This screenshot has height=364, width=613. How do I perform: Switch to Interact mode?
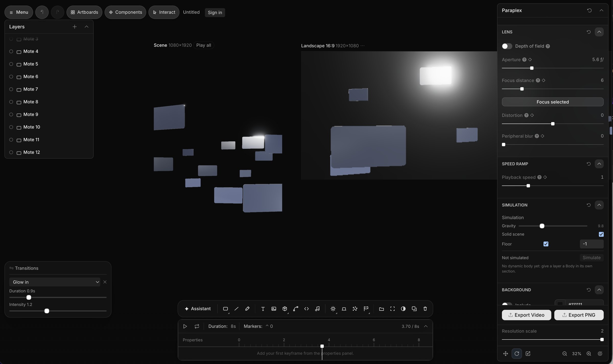point(164,12)
